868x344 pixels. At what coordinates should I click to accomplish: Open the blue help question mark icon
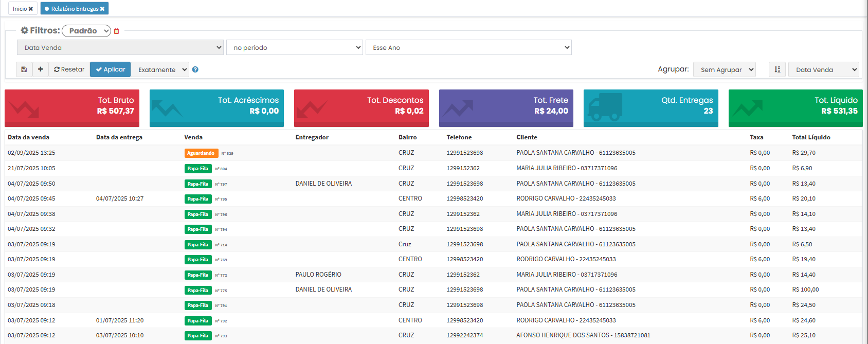(195, 69)
